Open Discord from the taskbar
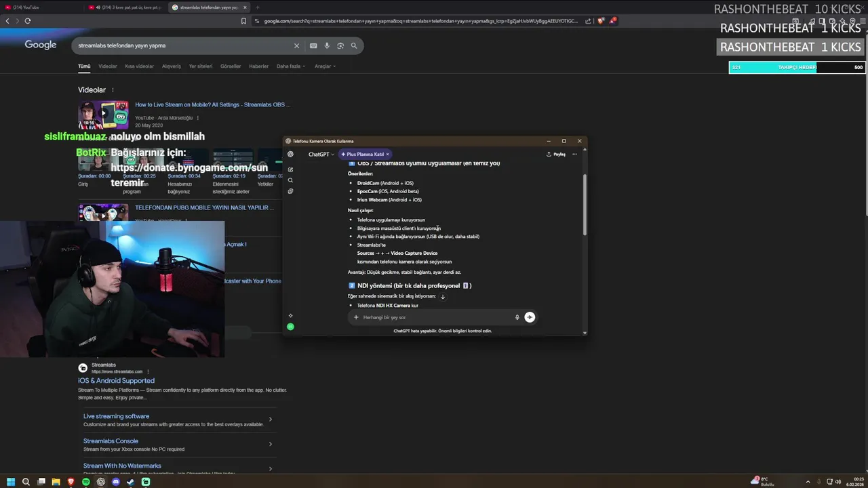 coord(116,482)
